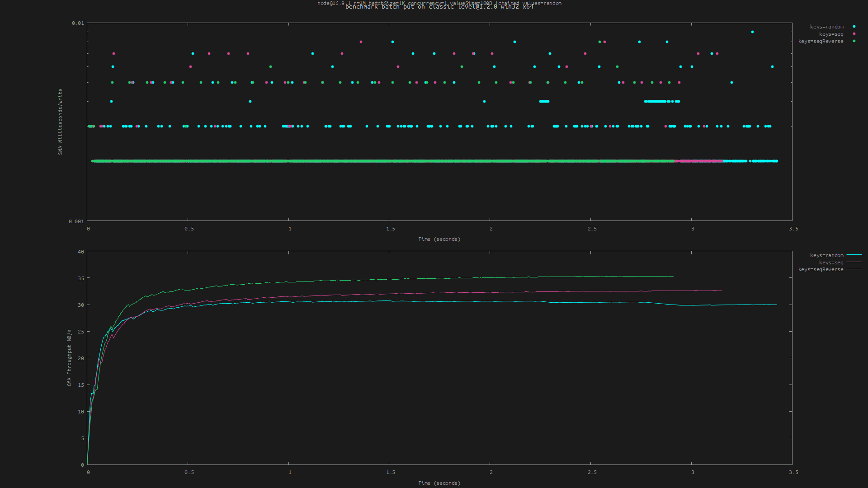This screenshot has height=488, width=868.
Task: Click a cyan outlier dot near top of scatter plot
Action: coord(752,32)
